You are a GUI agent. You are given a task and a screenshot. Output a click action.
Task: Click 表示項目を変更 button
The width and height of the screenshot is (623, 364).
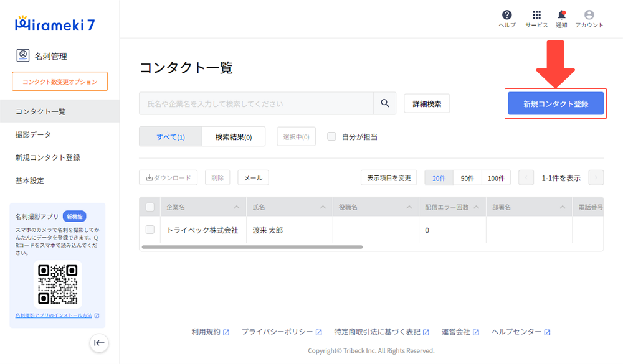click(x=389, y=178)
